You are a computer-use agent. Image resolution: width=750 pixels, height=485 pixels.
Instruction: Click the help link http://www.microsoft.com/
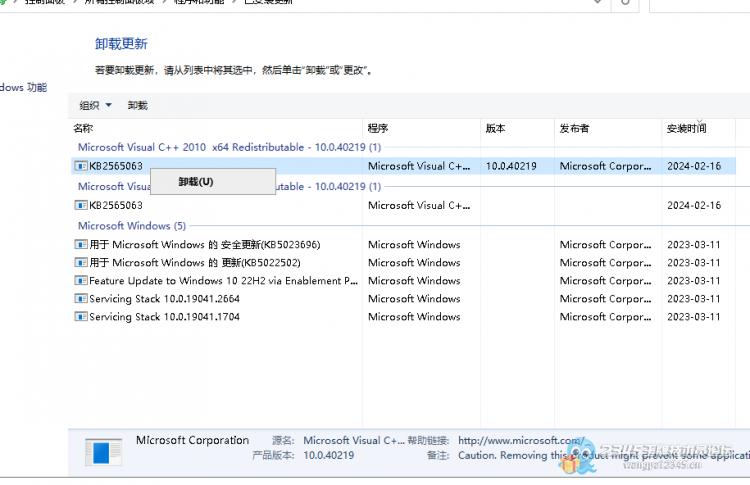pyautogui.click(x=521, y=440)
